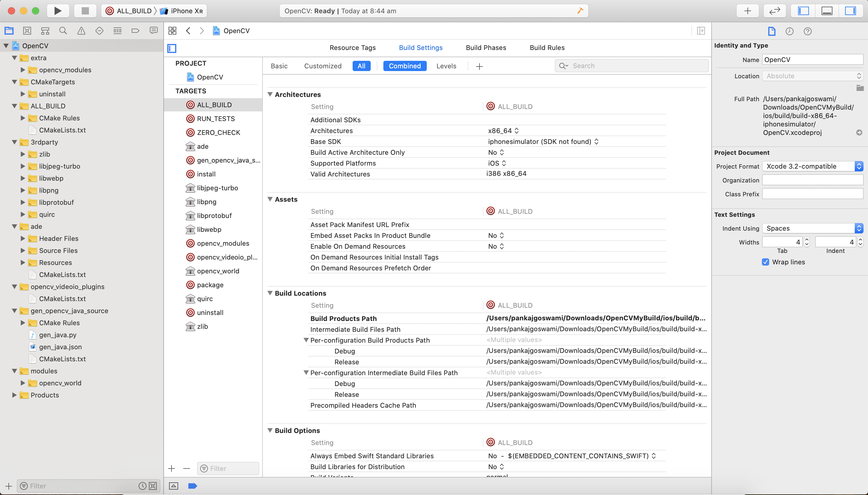Image resolution: width=868 pixels, height=495 pixels.
Task: Collapse the Build Options section
Action: [x=270, y=430]
